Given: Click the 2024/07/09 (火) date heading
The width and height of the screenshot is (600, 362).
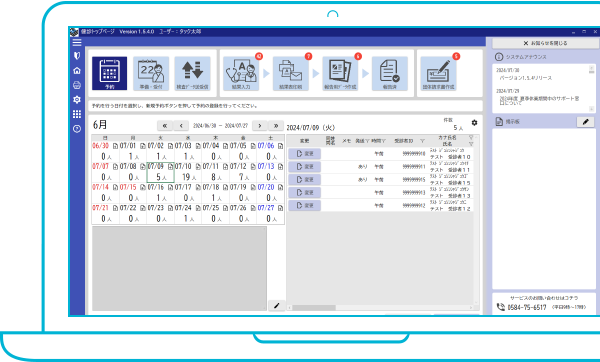Looking at the screenshot, I should coord(311,128).
